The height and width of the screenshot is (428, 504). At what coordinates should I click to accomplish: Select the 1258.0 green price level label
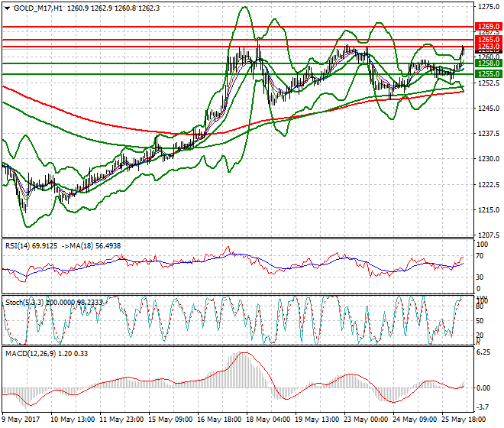pos(488,63)
